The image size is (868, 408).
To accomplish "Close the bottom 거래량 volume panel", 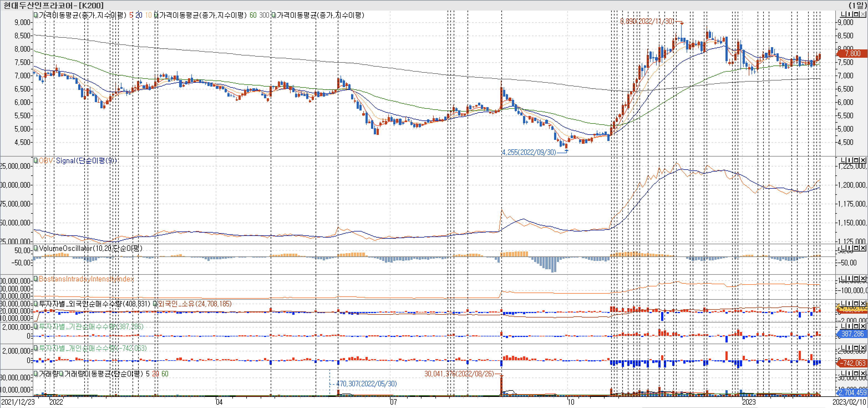I will tap(863, 373).
